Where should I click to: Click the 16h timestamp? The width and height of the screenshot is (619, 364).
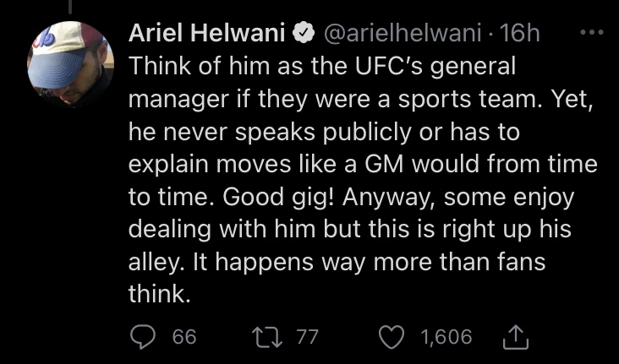[519, 33]
